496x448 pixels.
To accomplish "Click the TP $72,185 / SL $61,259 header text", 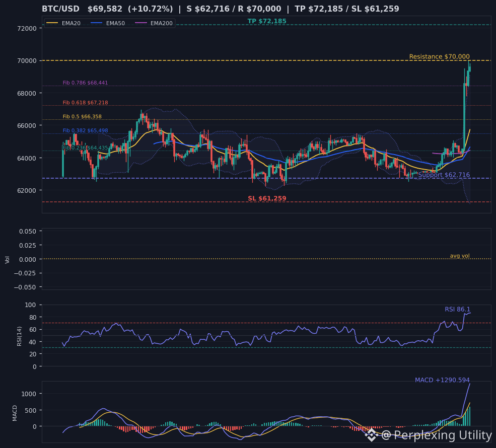I will tap(347, 9).
